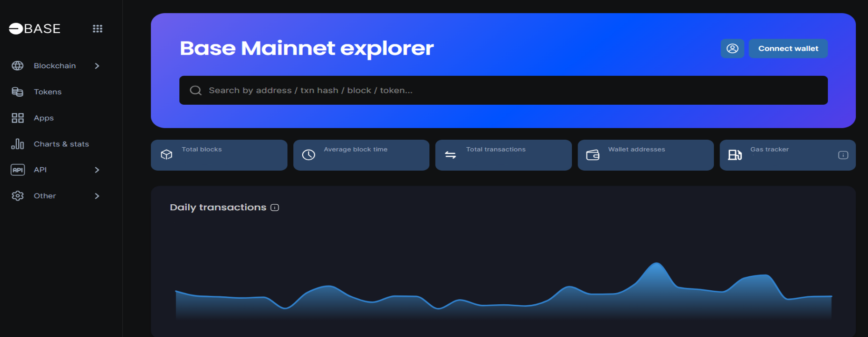Image resolution: width=868 pixels, height=337 pixels.
Task: Click the search magnifier icon
Action: pyautogui.click(x=196, y=90)
